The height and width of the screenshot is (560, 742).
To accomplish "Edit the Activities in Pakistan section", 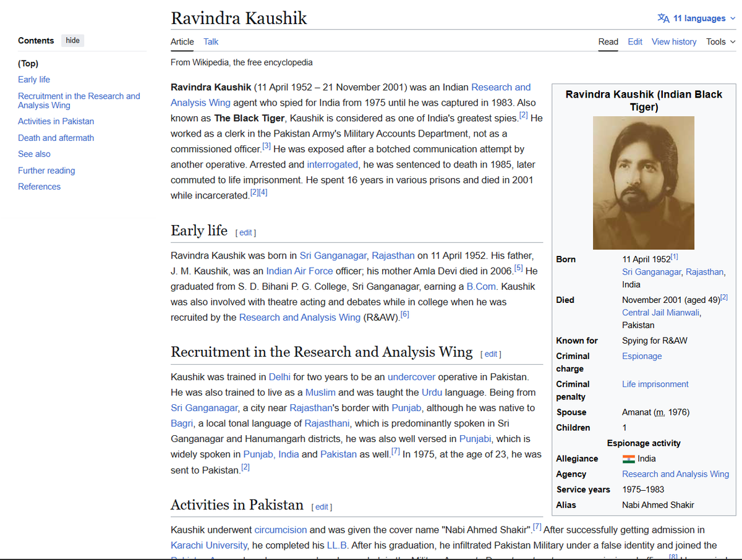I will click(322, 507).
